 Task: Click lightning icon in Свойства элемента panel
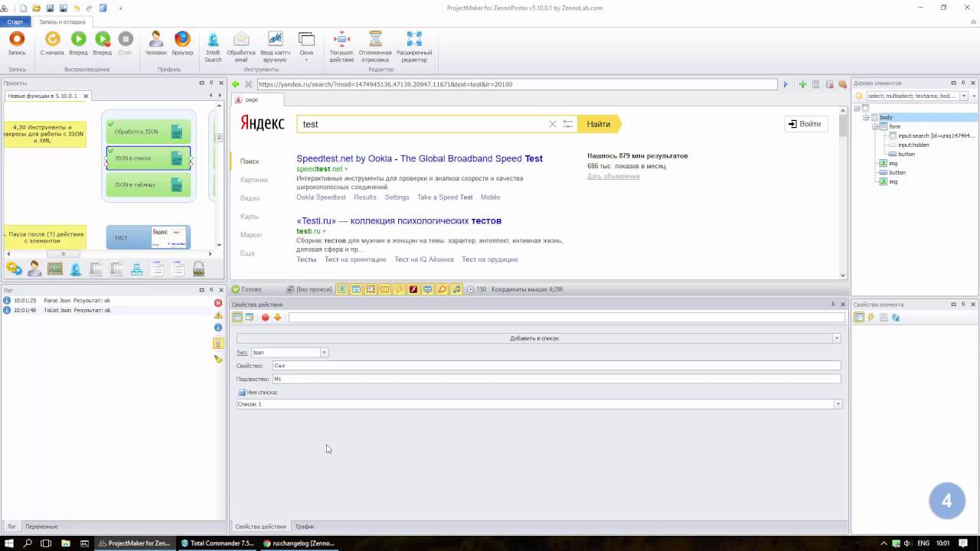(871, 317)
